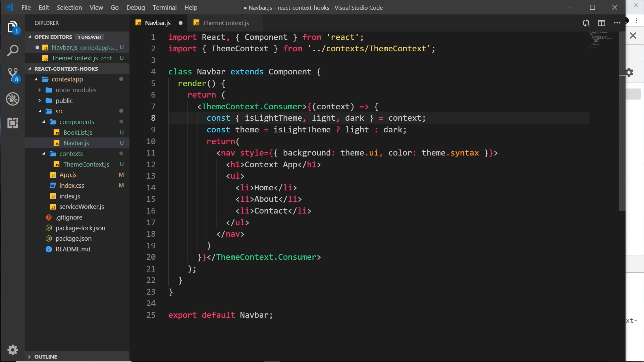The image size is (644, 362).
Task: Click the Split Editor Right icon
Action: point(601,23)
